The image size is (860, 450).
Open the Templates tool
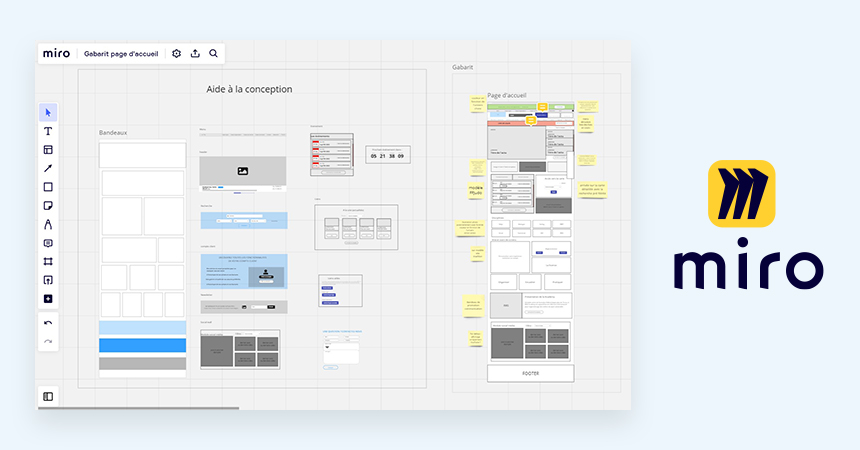click(48, 150)
